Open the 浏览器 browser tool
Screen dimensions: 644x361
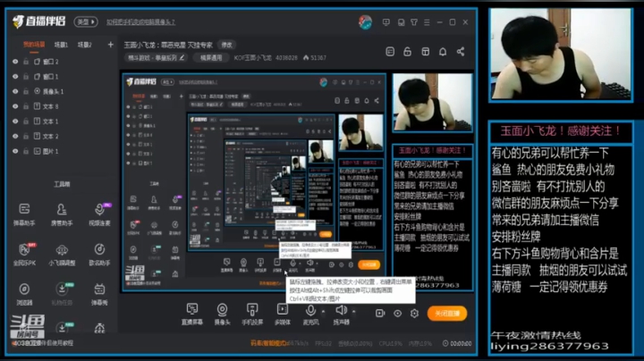click(x=24, y=294)
